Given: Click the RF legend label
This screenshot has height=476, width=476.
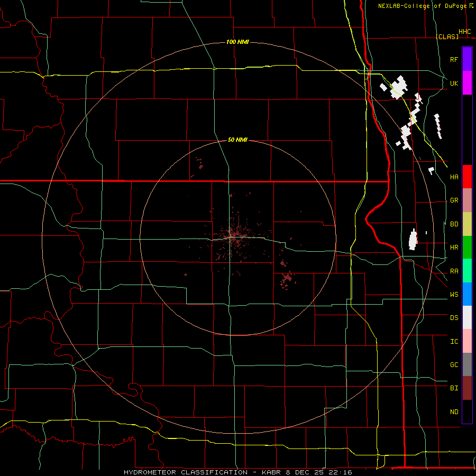Looking at the screenshot, I should (454, 60).
